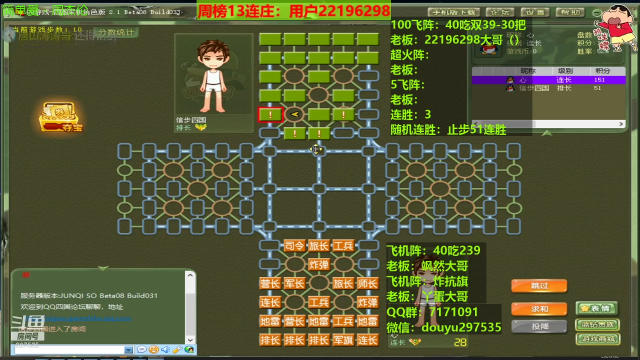Open the 分数统计 tab

pos(116,32)
